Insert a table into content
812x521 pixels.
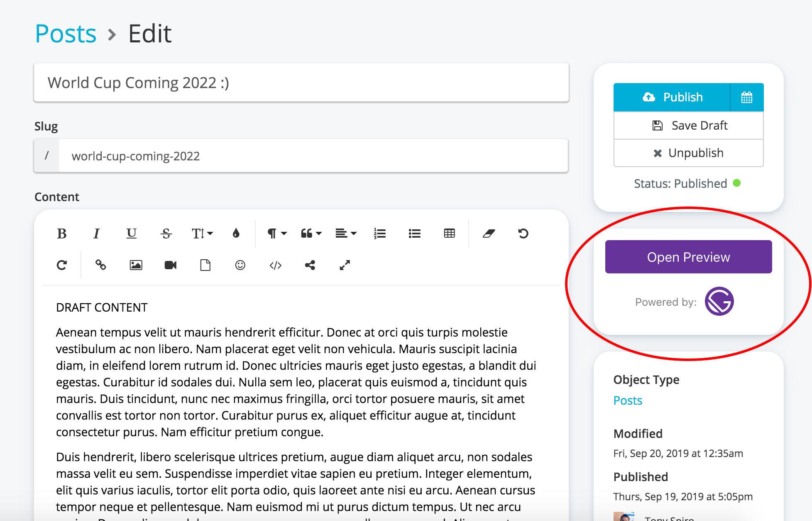point(449,233)
